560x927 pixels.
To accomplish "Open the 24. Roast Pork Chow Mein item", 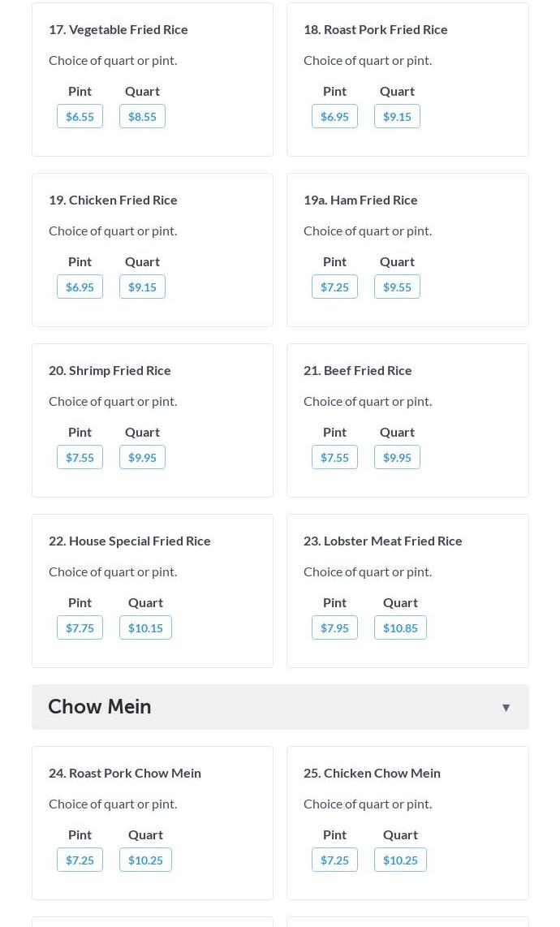I will coord(125,774).
